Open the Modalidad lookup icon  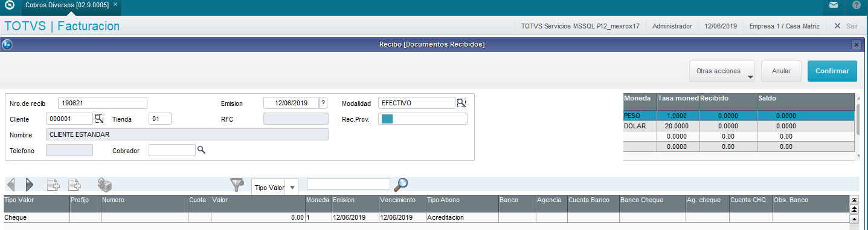[461, 103]
